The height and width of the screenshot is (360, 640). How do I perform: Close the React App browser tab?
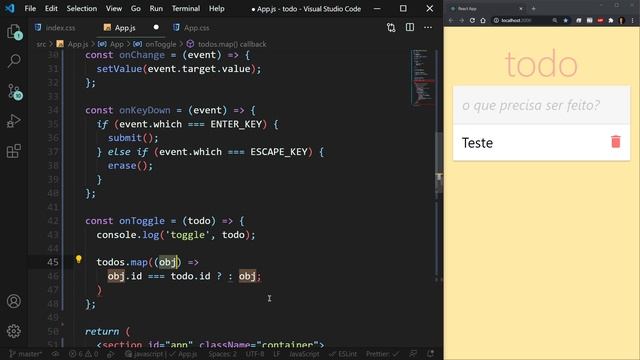click(521, 9)
